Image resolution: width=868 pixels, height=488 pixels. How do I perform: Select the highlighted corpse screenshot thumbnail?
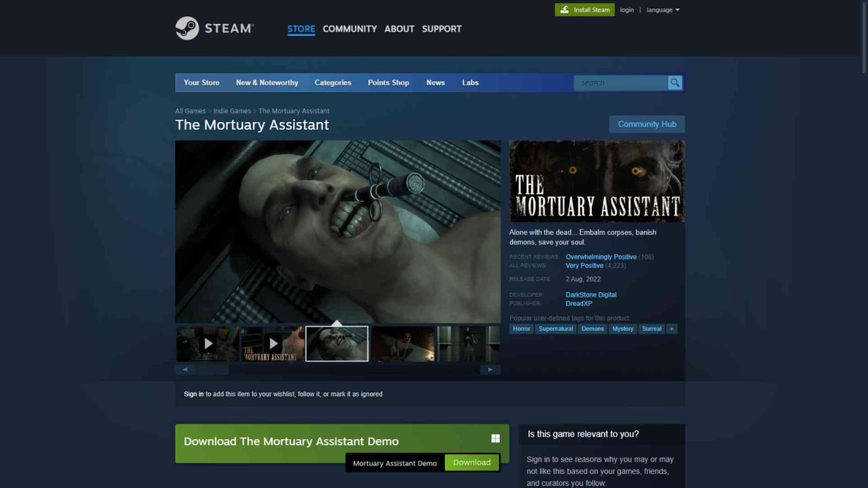coord(337,343)
